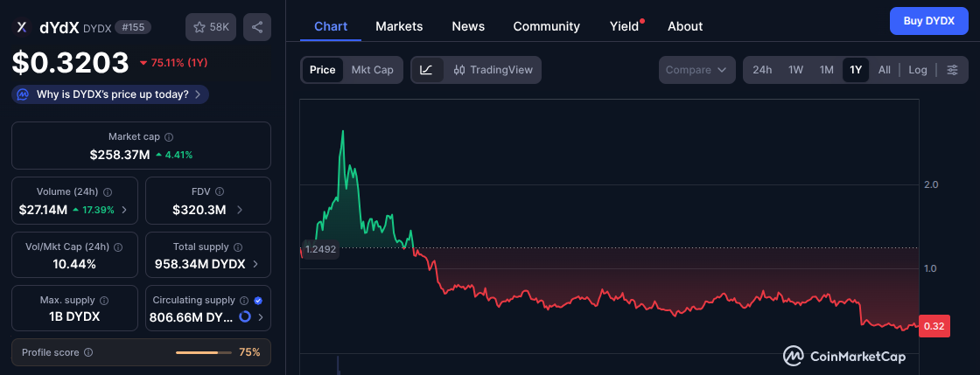Click the star watchlist icon showing 58K

click(210, 27)
